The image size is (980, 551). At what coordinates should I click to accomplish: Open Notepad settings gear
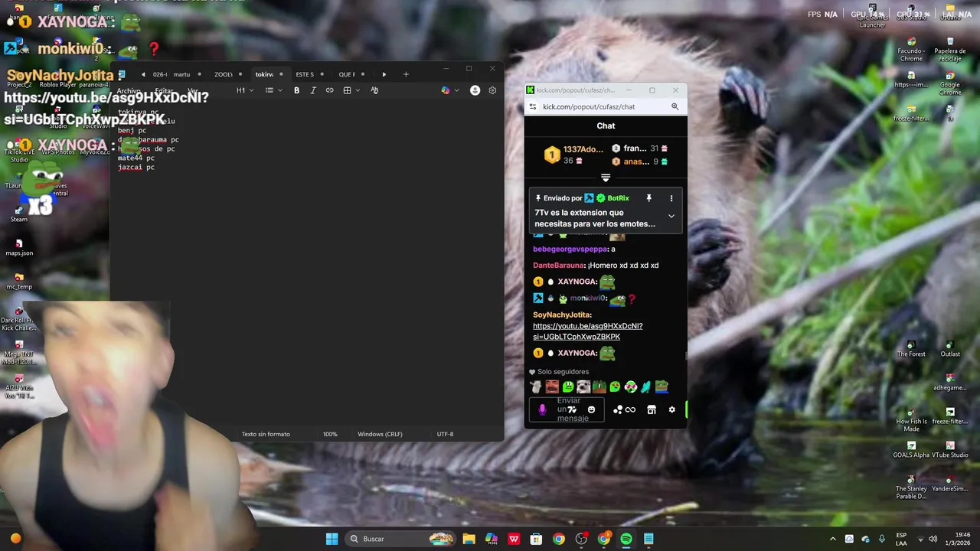(x=492, y=90)
